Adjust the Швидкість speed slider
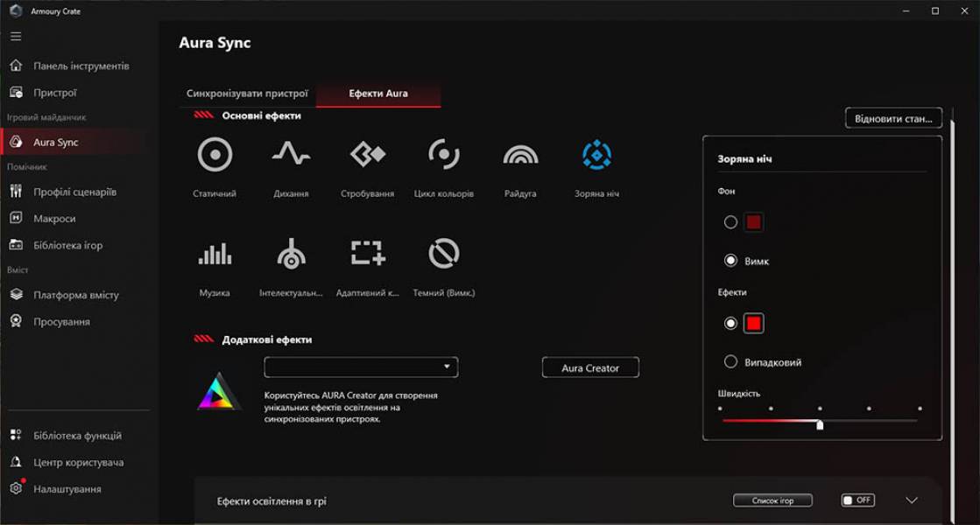The image size is (980, 525). point(820,424)
